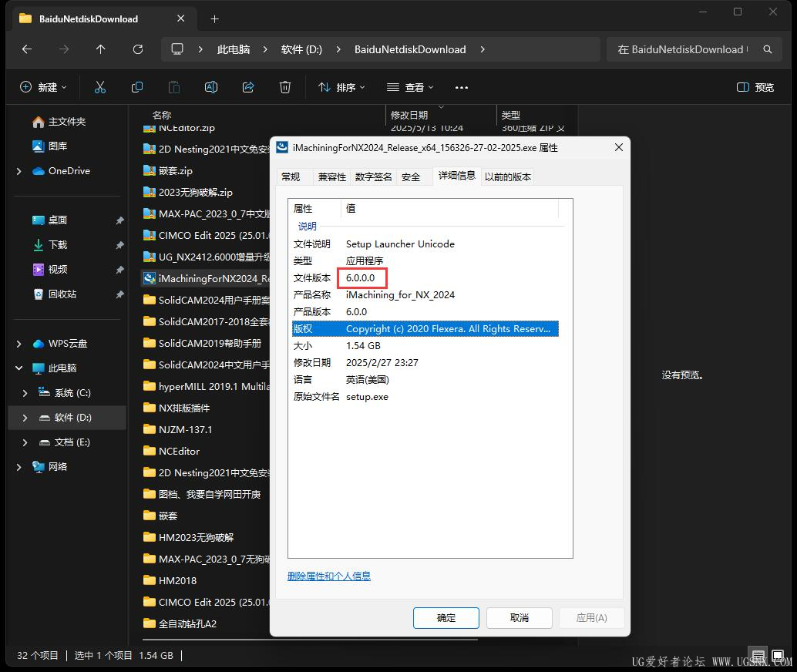
Task: Unpin 桌面 using its pin icon
Action: tap(119, 220)
